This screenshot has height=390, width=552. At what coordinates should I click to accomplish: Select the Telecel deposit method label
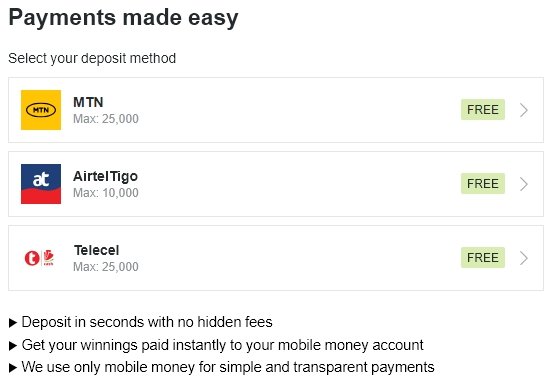pos(96,250)
